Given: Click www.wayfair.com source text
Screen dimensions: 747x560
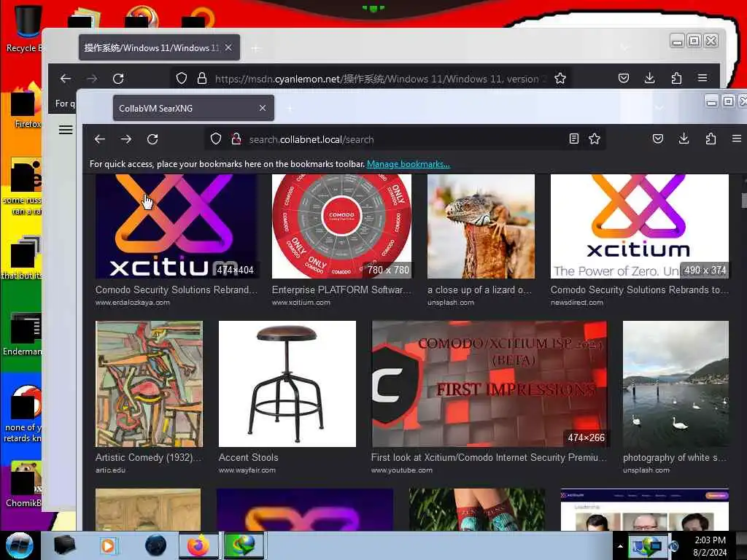Looking at the screenshot, I should (247, 470).
